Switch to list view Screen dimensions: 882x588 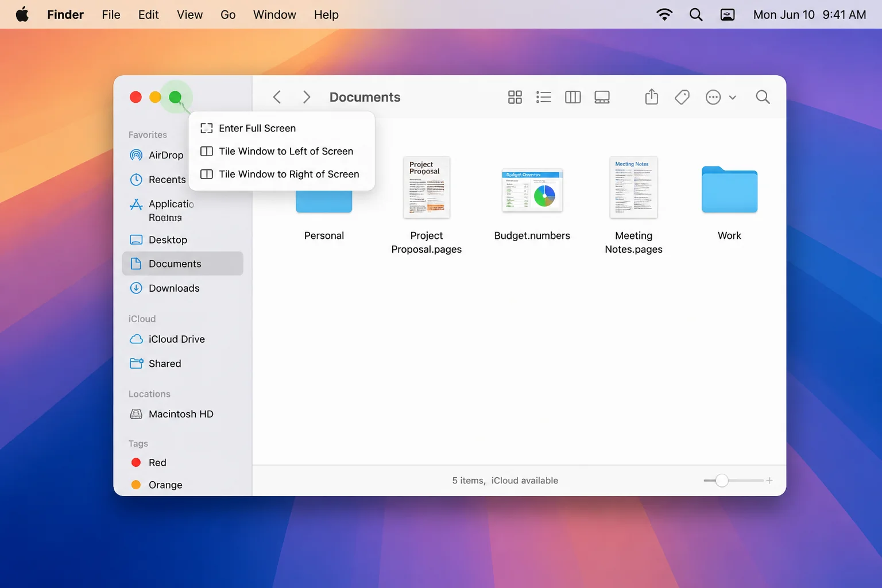point(543,97)
